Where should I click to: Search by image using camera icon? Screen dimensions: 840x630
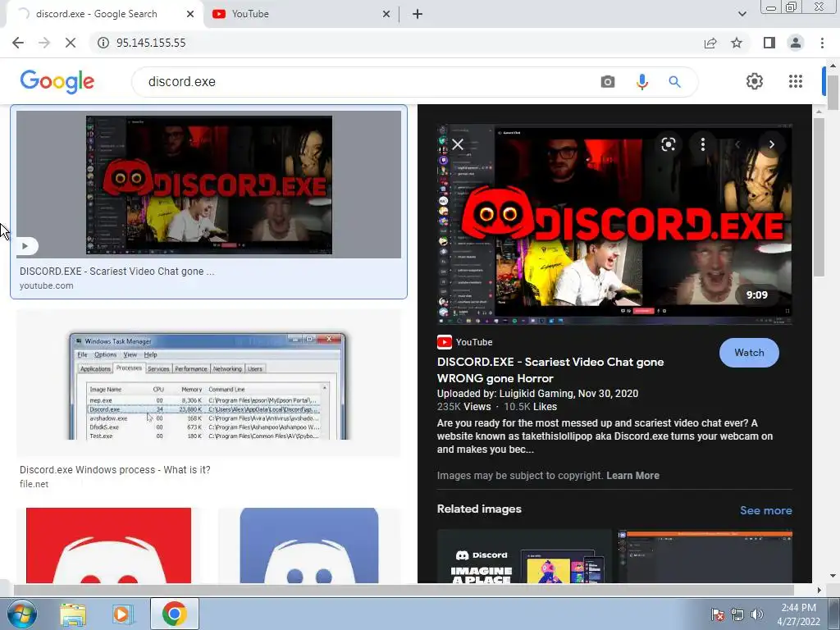coord(608,81)
